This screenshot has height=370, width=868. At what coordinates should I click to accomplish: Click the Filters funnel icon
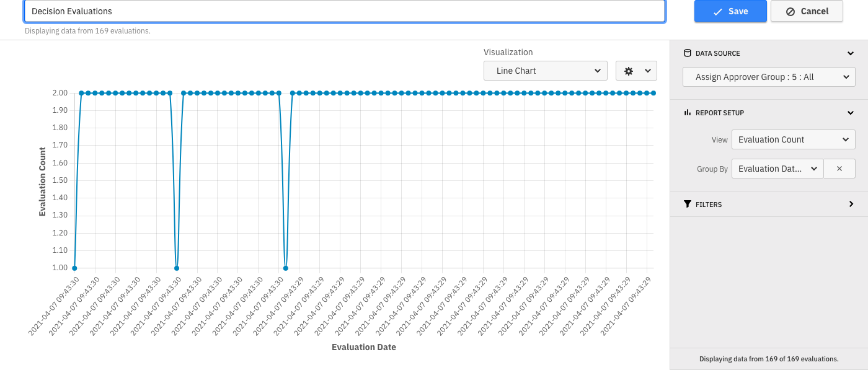pyautogui.click(x=687, y=204)
